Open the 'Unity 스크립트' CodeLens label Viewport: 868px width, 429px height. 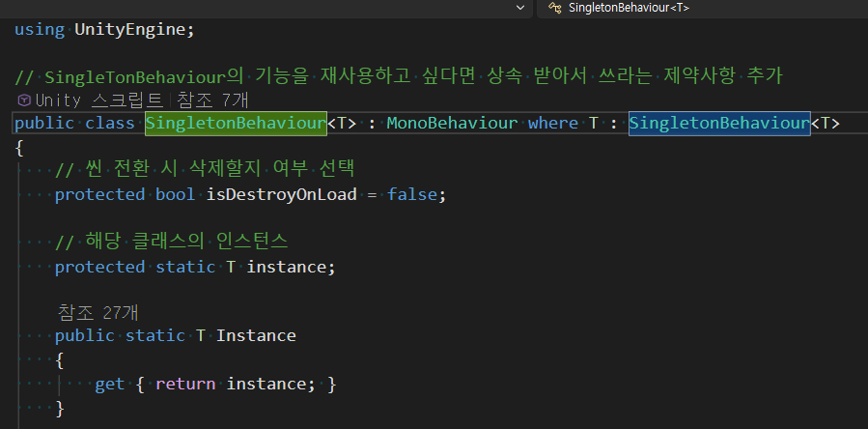click(x=99, y=100)
